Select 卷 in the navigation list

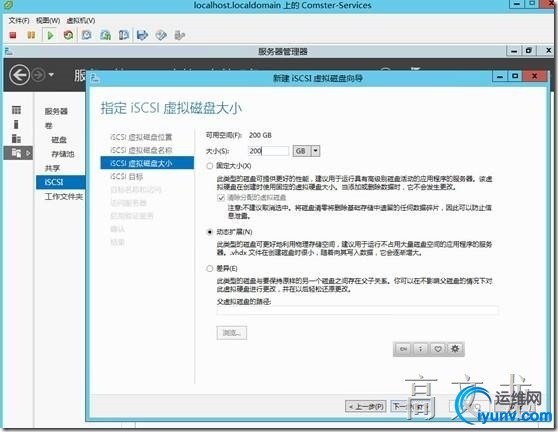tap(48, 125)
